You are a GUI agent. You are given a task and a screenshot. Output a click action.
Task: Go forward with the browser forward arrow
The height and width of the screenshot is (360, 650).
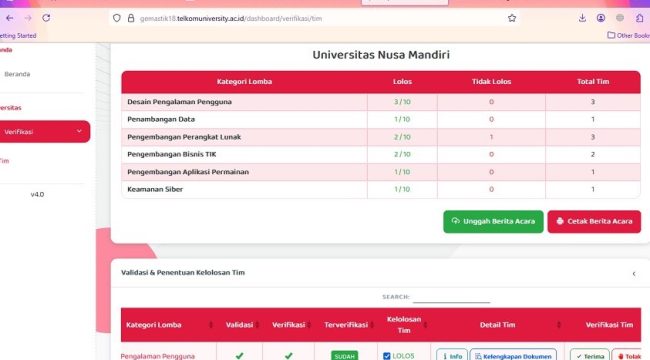tap(28, 18)
